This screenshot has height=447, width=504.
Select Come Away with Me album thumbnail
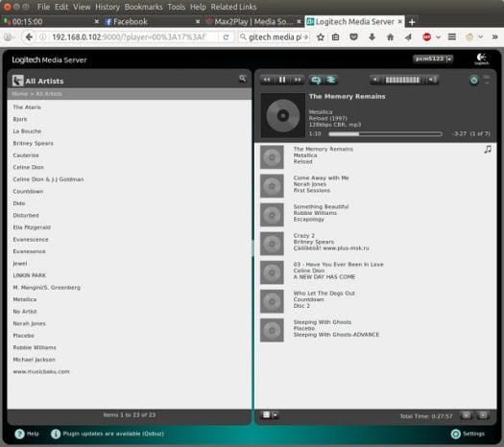pyautogui.click(x=272, y=186)
